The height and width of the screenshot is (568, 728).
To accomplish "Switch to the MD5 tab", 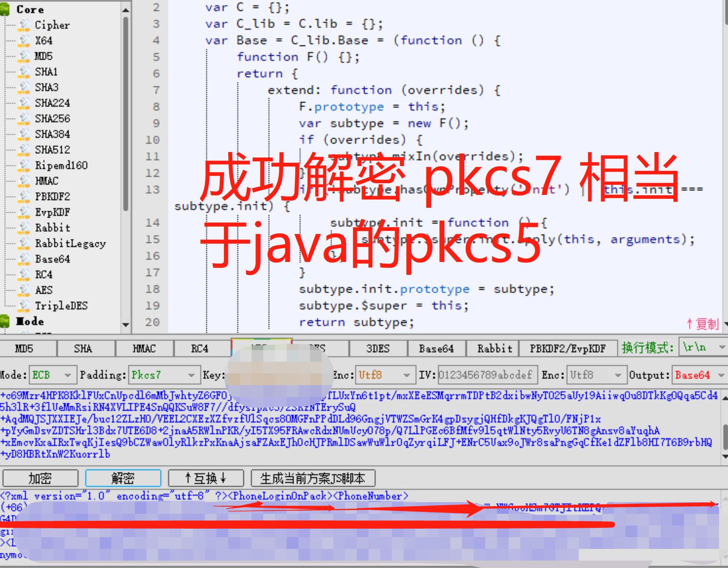I will [x=28, y=348].
